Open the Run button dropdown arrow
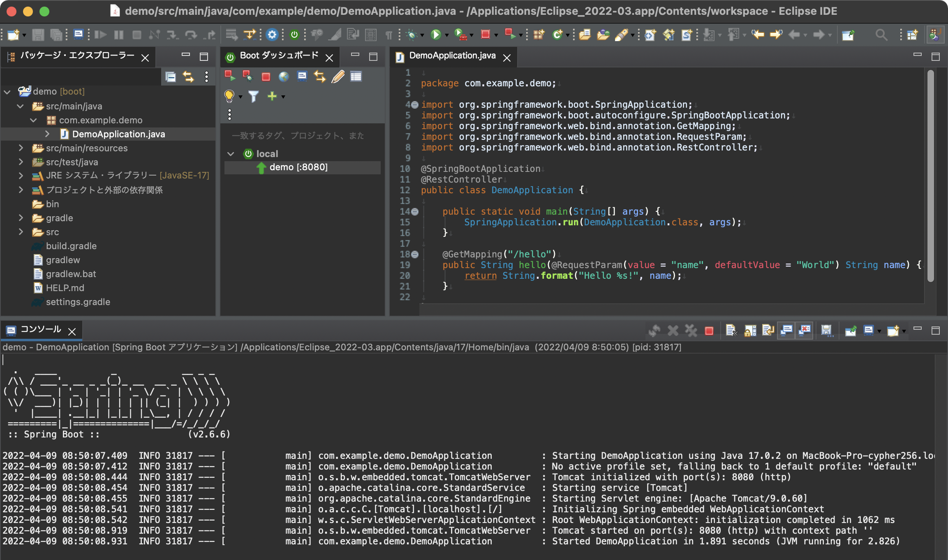Image resolution: width=948 pixels, height=560 pixels. (446, 36)
